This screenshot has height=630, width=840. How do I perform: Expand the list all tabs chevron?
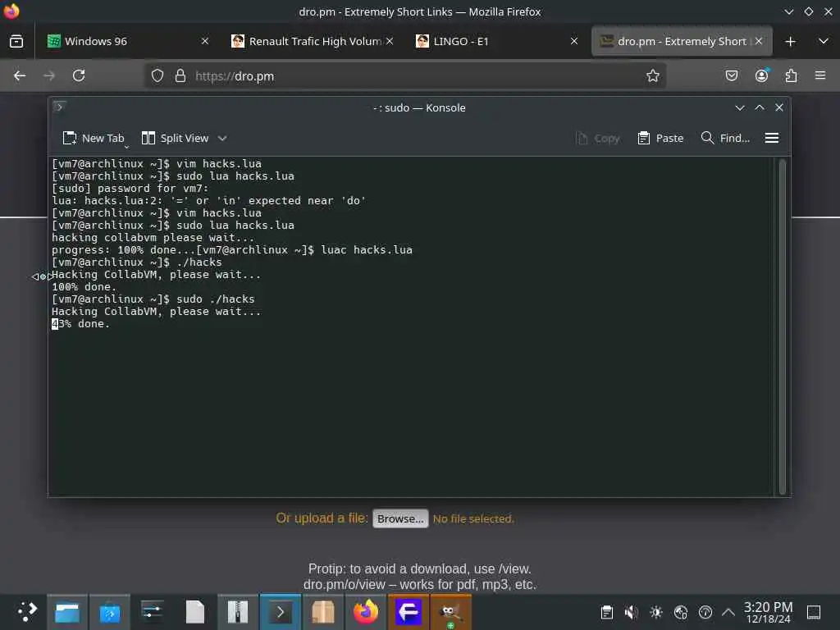click(824, 41)
